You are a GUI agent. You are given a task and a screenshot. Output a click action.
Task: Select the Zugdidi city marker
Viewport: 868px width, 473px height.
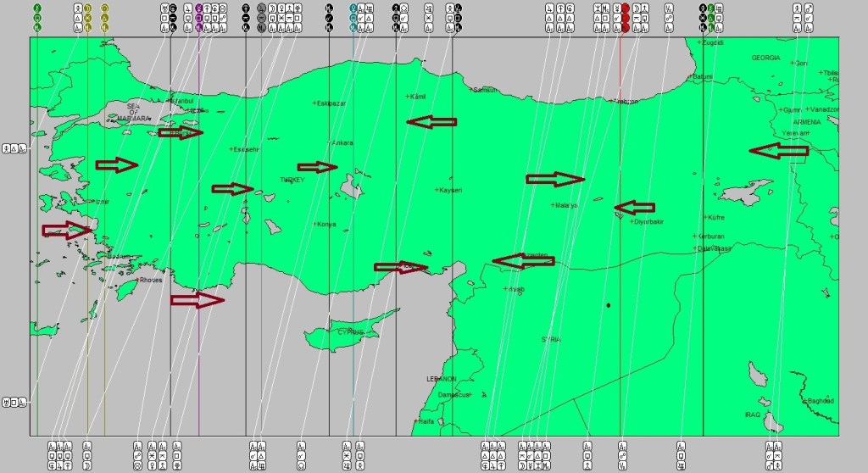tap(698, 42)
